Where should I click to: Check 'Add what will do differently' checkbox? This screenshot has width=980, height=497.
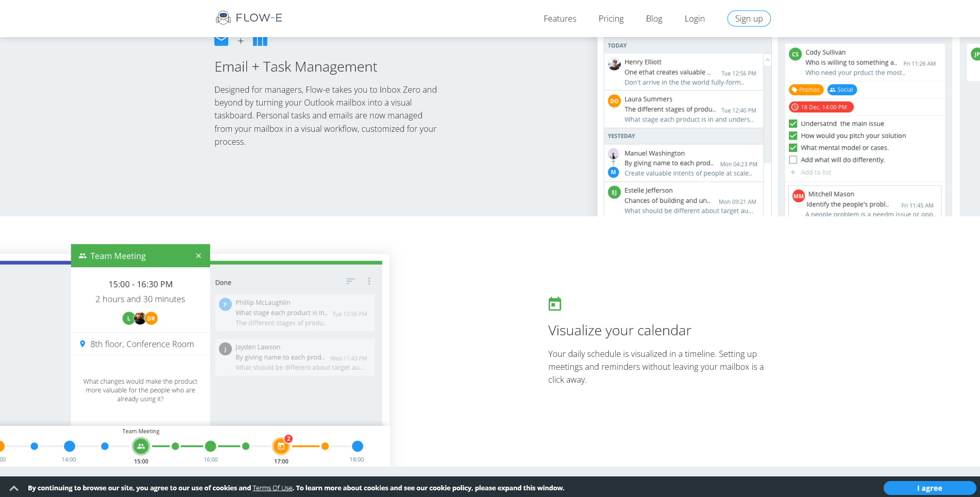click(793, 160)
